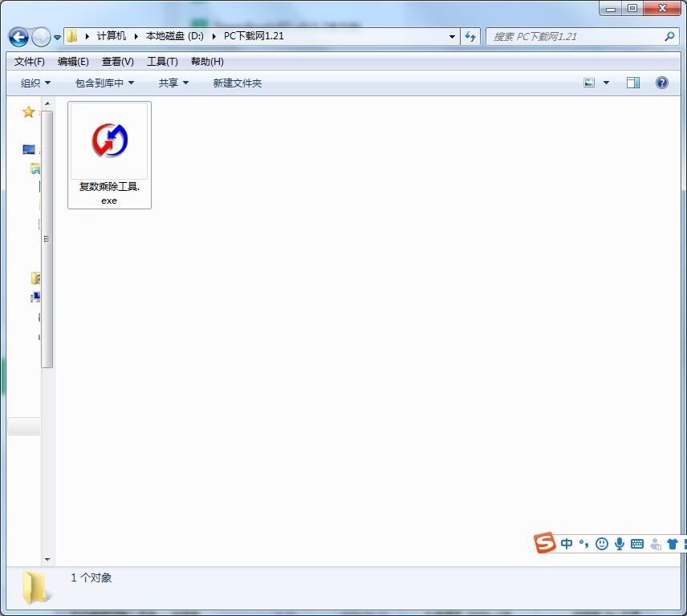
Task: Open Sogou emoji smiley panel
Action: pos(602,544)
